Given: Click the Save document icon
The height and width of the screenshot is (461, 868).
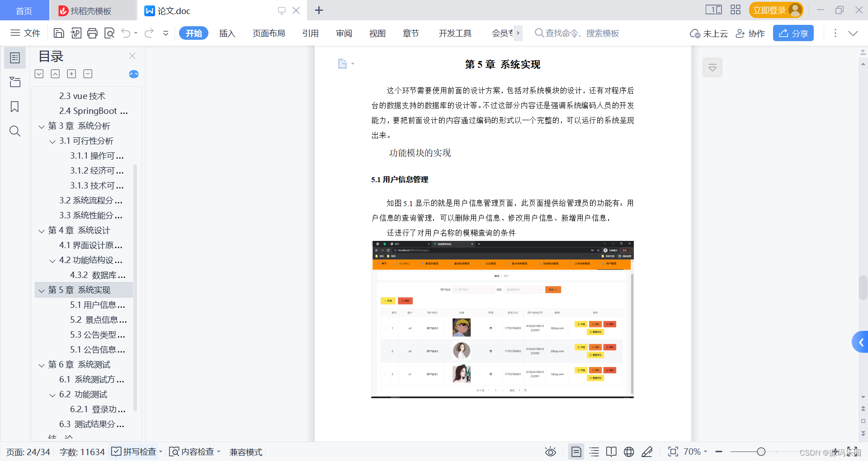Looking at the screenshot, I should click(59, 33).
